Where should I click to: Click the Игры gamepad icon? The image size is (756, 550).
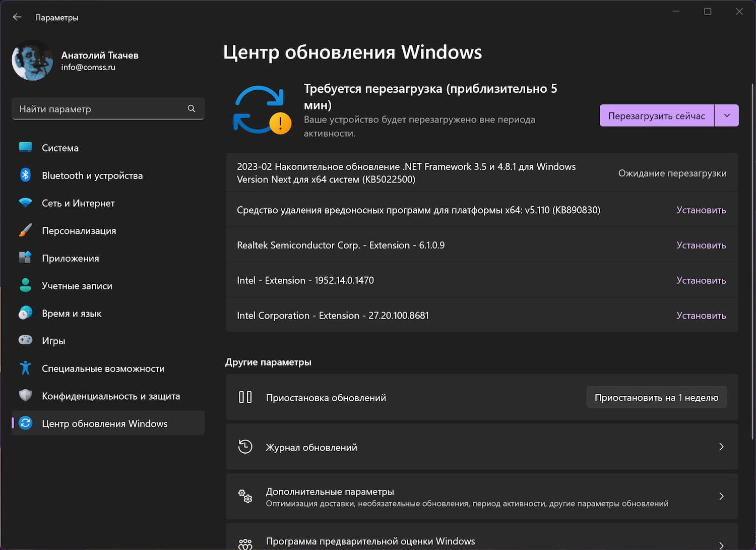[x=25, y=340]
